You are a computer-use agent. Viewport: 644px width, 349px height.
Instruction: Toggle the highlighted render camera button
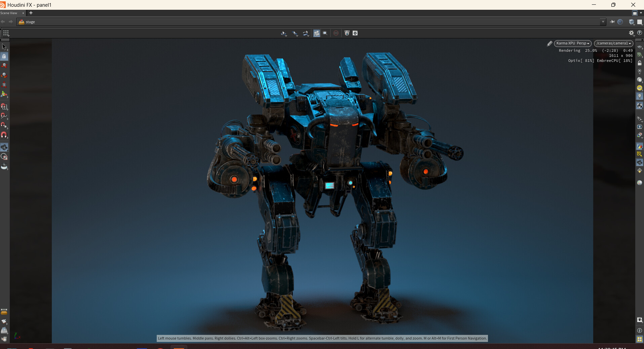coord(317,33)
